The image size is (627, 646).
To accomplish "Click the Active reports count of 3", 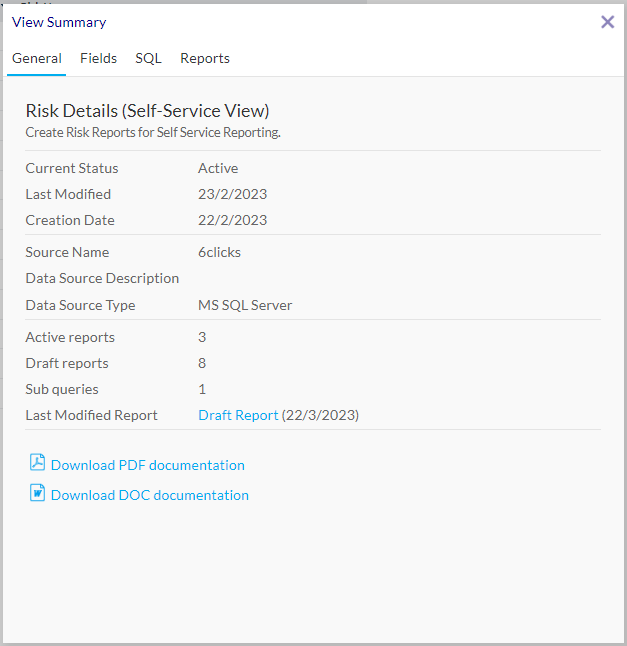I will 202,337.
